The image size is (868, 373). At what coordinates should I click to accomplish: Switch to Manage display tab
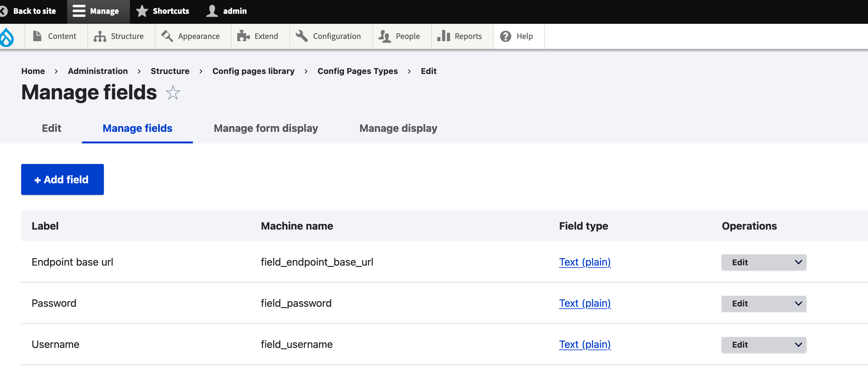tap(398, 128)
